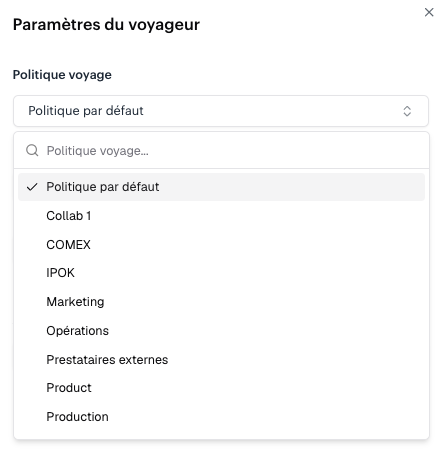Open the Politique par défaut combo box
The image size is (445, 459).
click(x=221, y=111)
